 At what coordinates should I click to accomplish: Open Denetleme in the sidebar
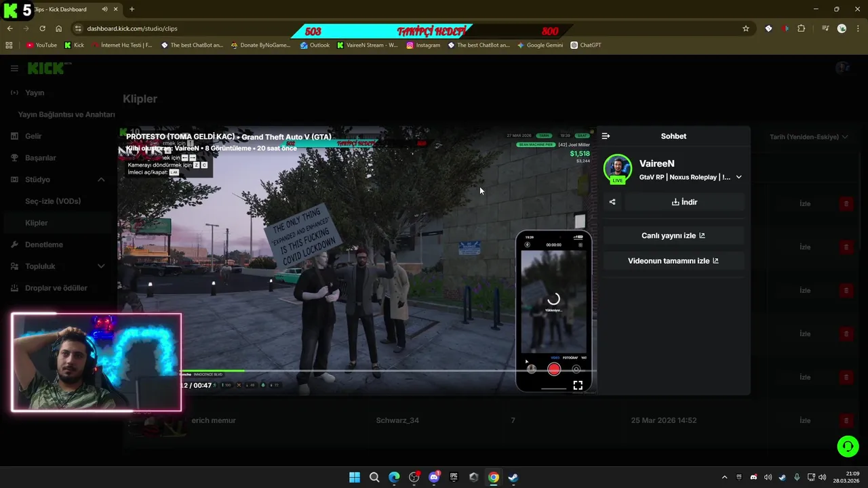(x=44, y=245)
